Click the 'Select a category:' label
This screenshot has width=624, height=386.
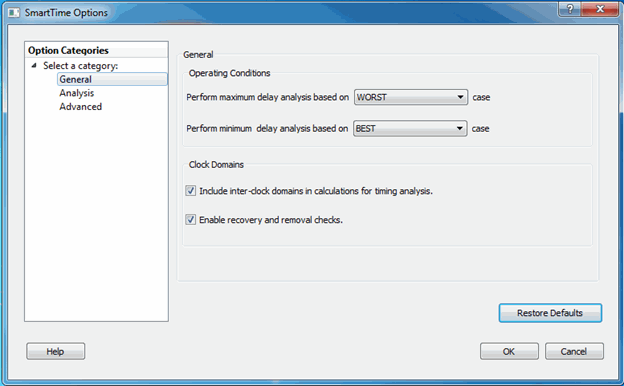(x=81, y=66)
